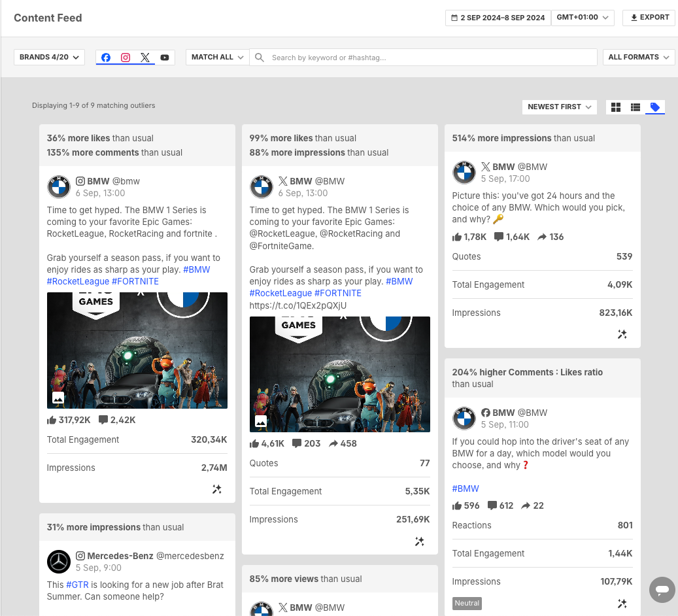The image size is (678, 616).
Task: Switch to list view layout
Action: tap(636, 107)
